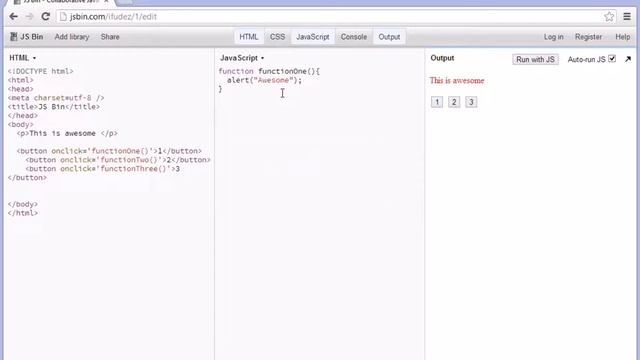Toggle the Console panel tab
The image size is (640, 360).
pyautogui.click(x=353, y=37)
